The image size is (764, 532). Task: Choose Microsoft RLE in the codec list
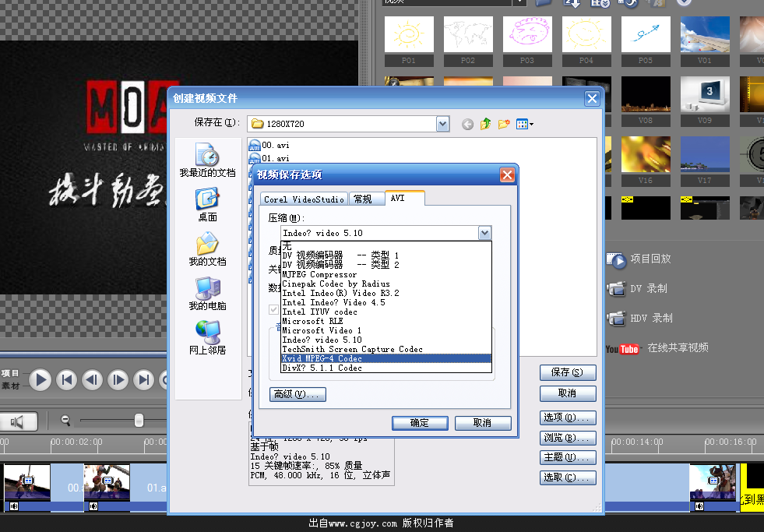point(386,321)
